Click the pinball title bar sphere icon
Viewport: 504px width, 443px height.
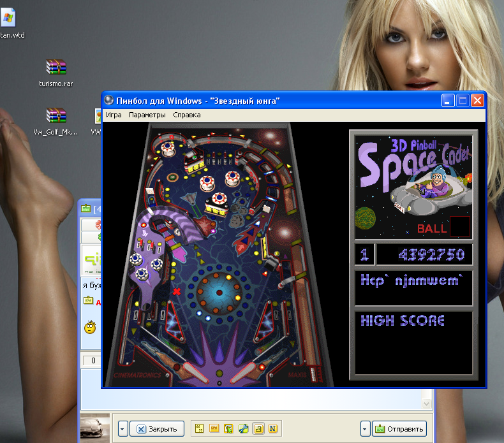pyautogui.click(x=109, y=101)
